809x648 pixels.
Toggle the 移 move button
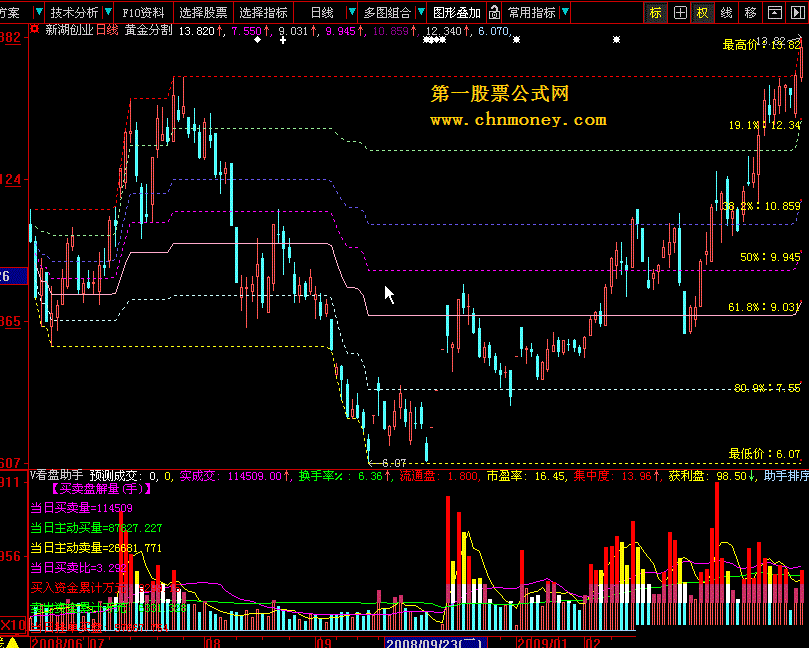(x=751, y=12)
